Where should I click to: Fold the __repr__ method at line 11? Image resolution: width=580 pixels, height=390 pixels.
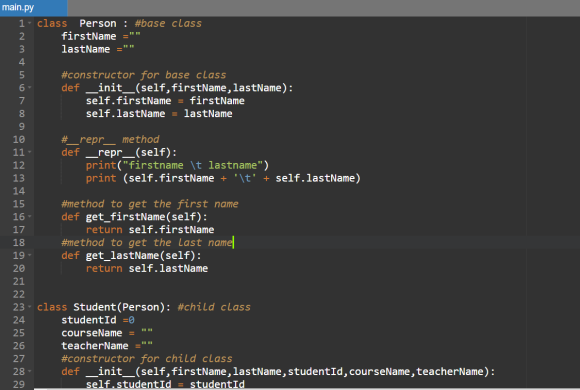click(30, 152)
